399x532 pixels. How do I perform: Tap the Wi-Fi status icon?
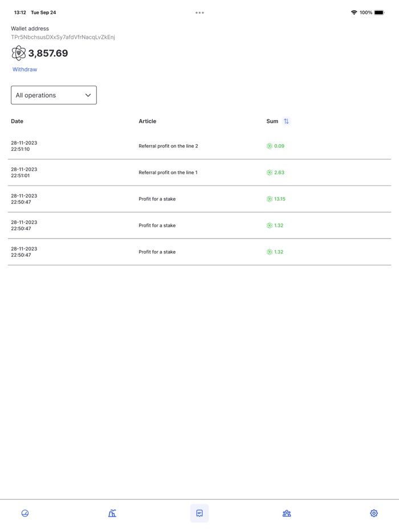click(354, 13)
